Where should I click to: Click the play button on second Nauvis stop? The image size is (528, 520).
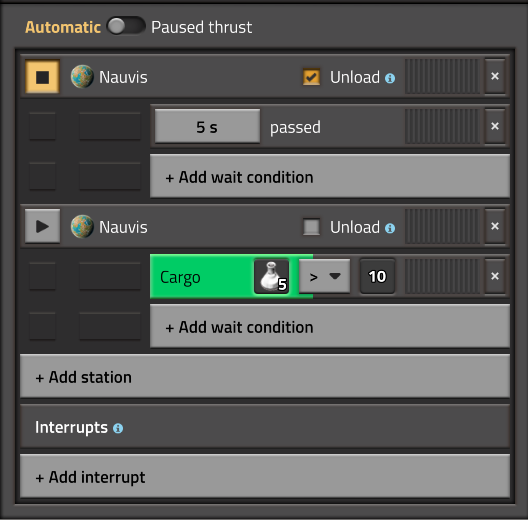42,226
